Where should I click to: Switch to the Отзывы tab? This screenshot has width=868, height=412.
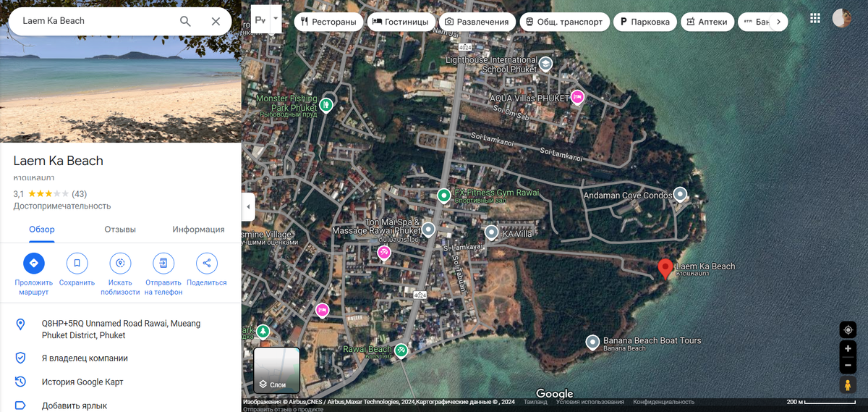click(120, 230)
